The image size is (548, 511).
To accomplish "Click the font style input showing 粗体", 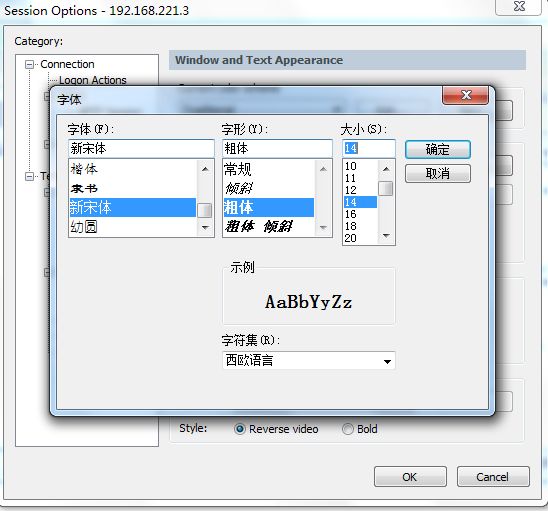I will click(277, 149).
